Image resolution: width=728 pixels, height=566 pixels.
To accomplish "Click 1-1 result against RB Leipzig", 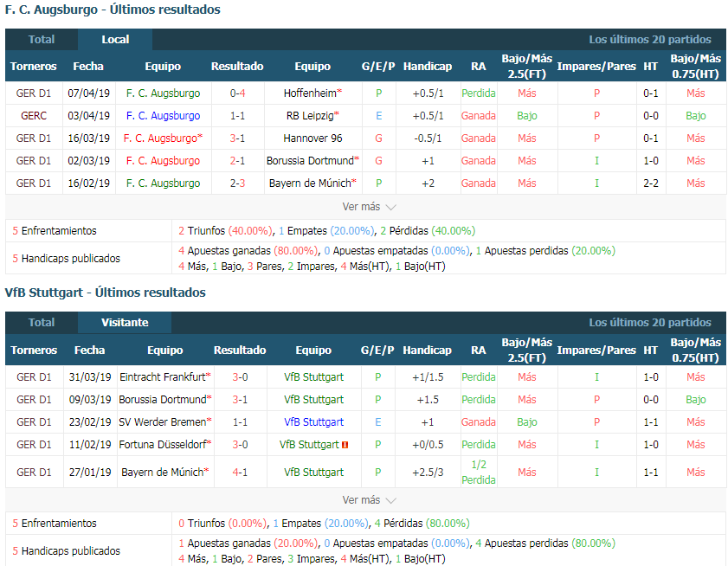I will coord(237,116).
